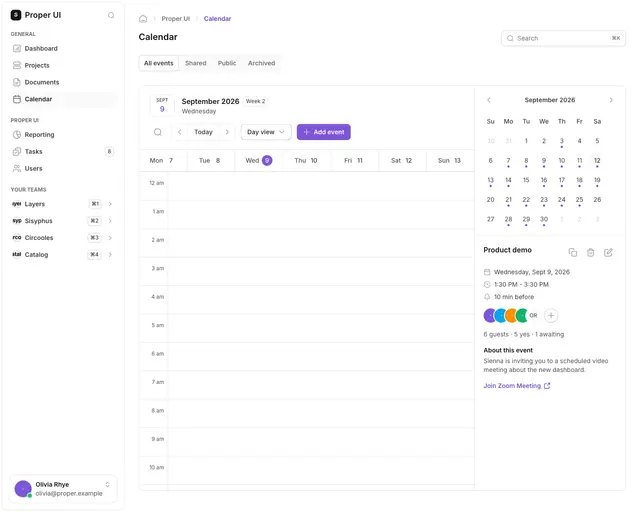Select Fri 11 column header
The width and height of the screenshot is (640, 512).
(x=354, y=161)
